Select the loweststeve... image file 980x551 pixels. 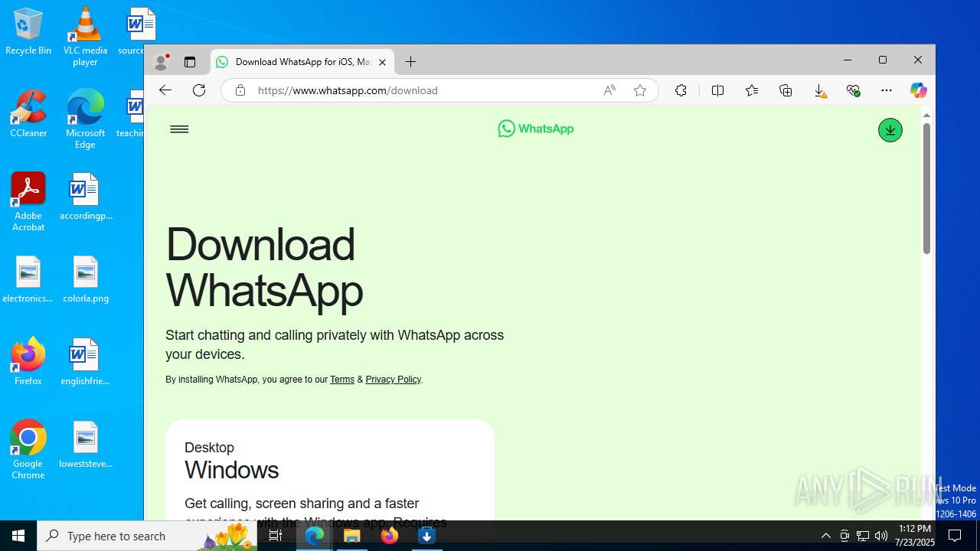[x=86, y=445]
